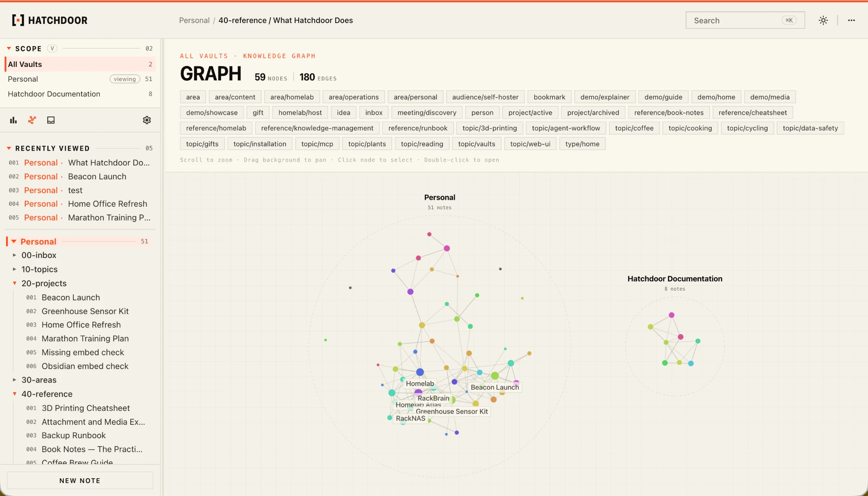The width and height of the screenshot is (868, 496).
Task: Filter graph by area/homelab tag
Action: [292, 97]
